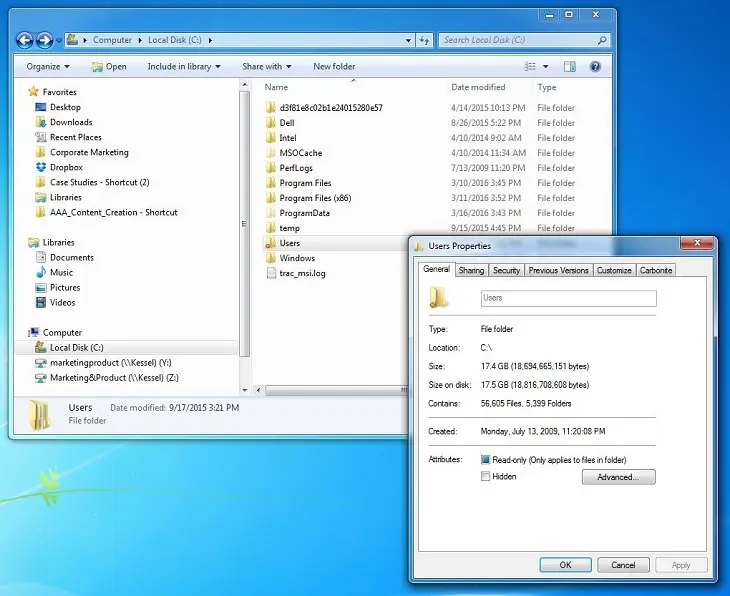This screenshot has height=596, width=730.
Task: Open the Music library icon
Action: pyautogui.click(x=40, y=272)
